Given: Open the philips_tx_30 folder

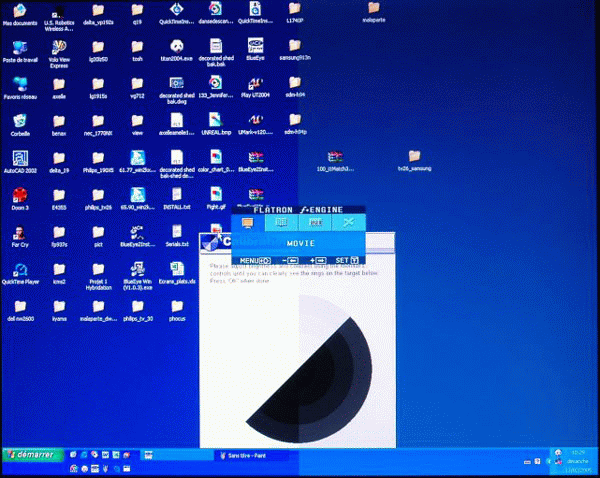Looking at the screenshot, I should [x=137, y=310].
